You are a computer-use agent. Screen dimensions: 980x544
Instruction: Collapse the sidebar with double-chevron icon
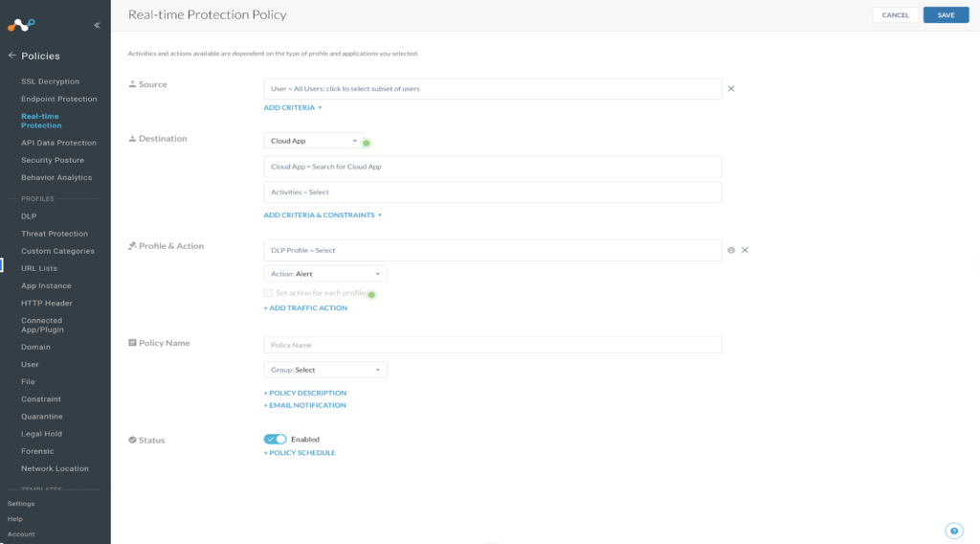[97, 25]
